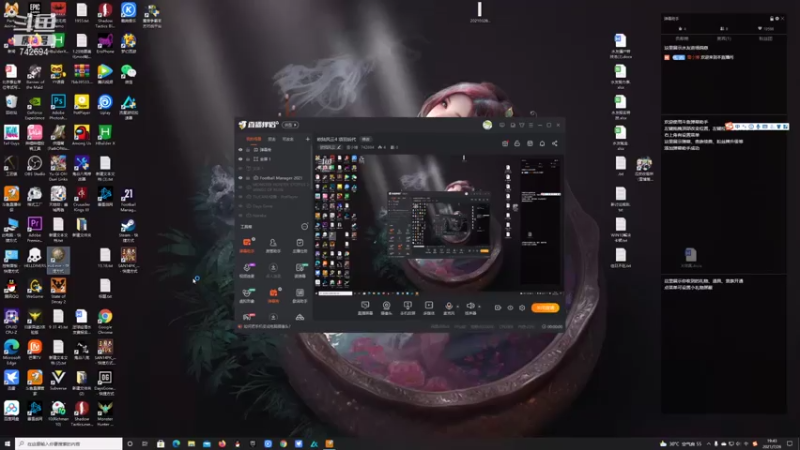Viewport: 800px width, 450px height.
Task: Open GeForce Experience desktop shortcut
Action: [x=35, y=106]
